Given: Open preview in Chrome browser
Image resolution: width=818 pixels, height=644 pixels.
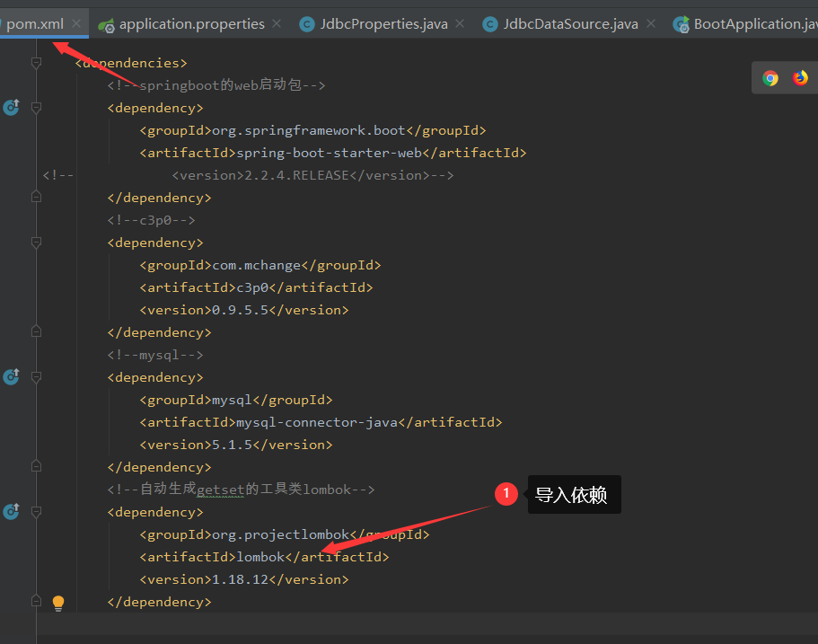Looking at the screenshot, I should point(770,78).
